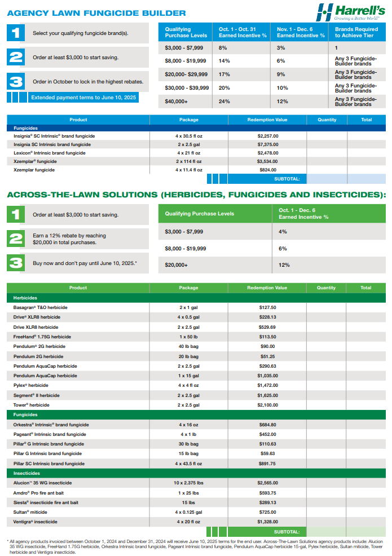Click the blue subtotal quantity field
This screenshot has height=556, width=392.
327,179
